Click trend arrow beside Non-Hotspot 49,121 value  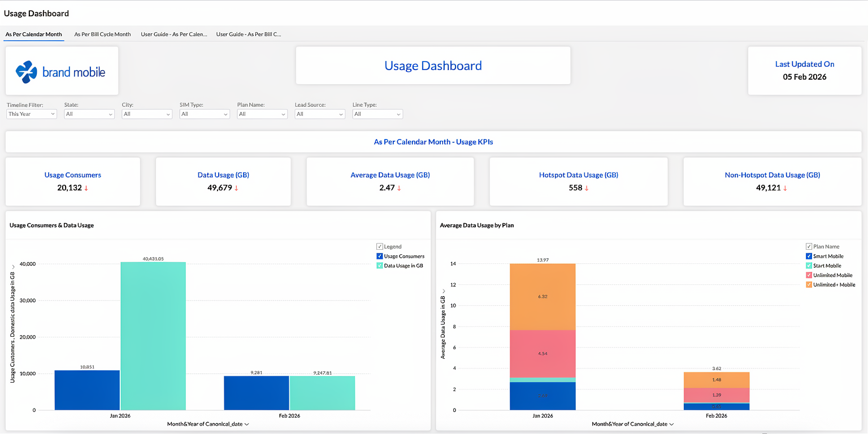pyautogui.click(x=785, y=188)
